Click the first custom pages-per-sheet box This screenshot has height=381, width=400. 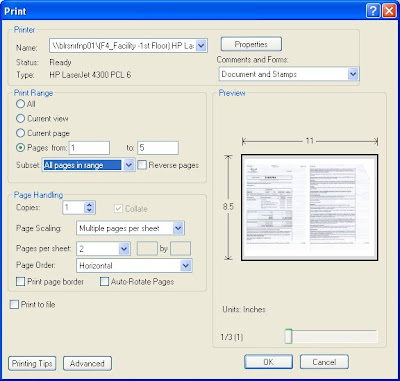[147, 249]
